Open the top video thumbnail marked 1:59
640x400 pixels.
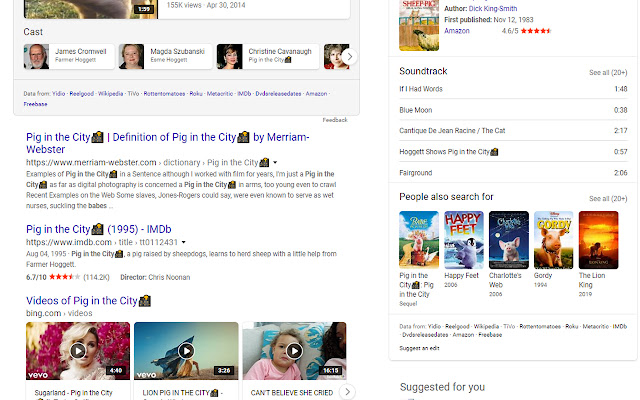click(x=91, y=9)
